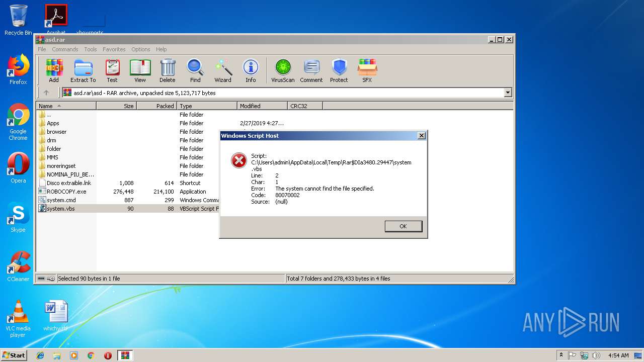Click the Add toolbar icon in WinRAR
The width and height of the screenshot is (644, 362).
[x=54, y=71]
